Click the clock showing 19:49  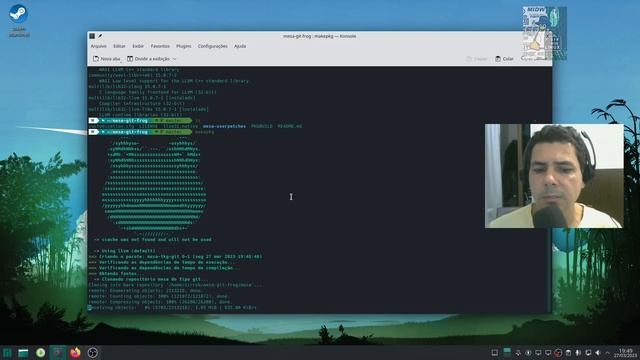coord(625,353)
